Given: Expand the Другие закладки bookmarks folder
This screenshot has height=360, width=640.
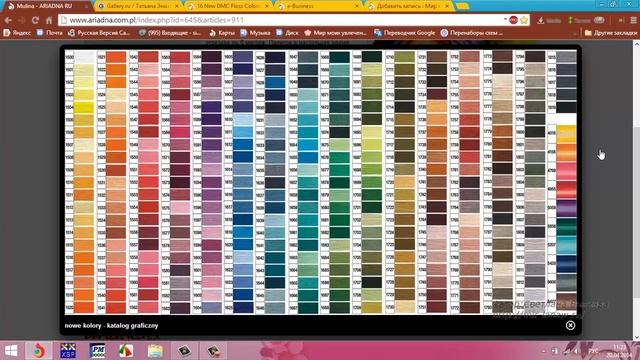Looking at the screenshot, I should click(x=610, y=33).
